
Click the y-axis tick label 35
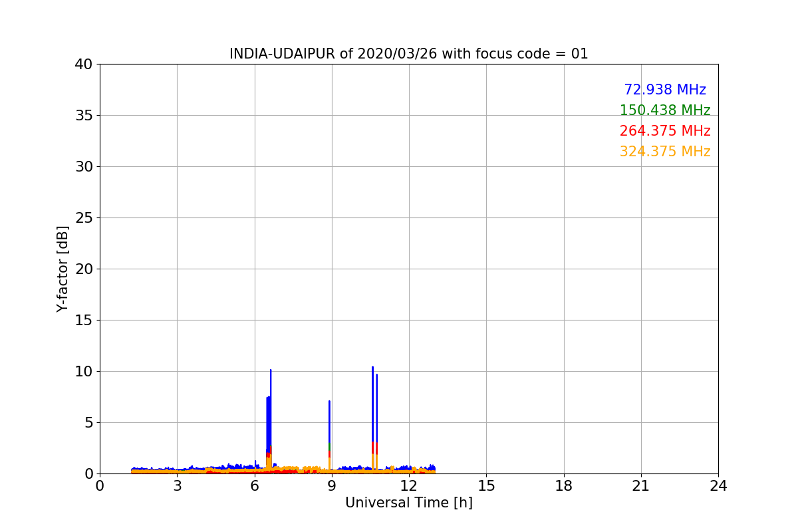84,116
